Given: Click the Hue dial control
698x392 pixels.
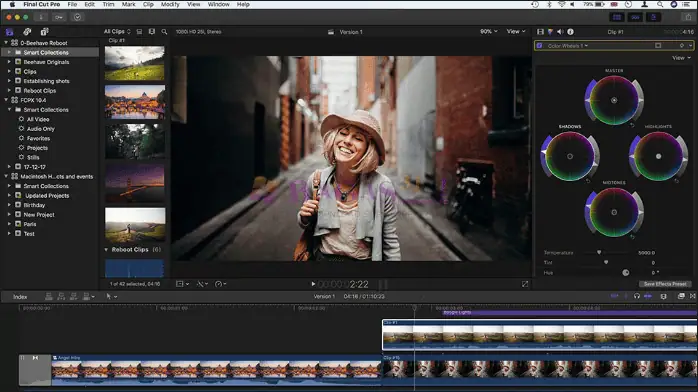Looking at the screenshot, I should (625, 272).
